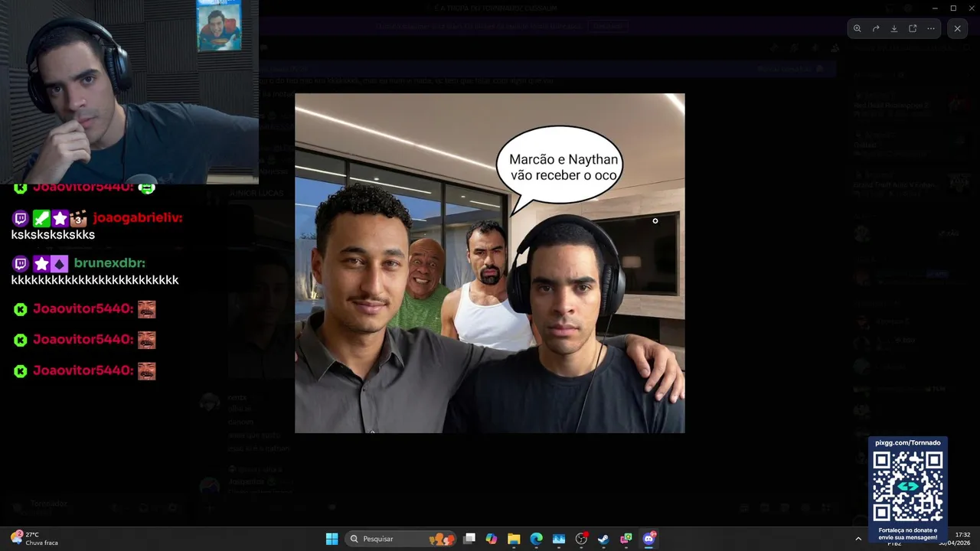980x551 pixels.
Task: Close the image viewer with the X
Action: pyautogui.click(x=957, y=28)
